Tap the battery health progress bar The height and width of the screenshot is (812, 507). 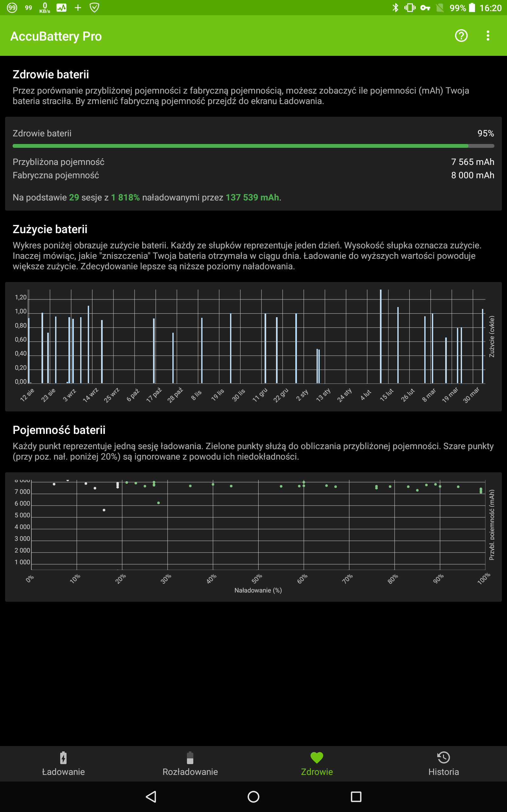(x=253, y=146)
